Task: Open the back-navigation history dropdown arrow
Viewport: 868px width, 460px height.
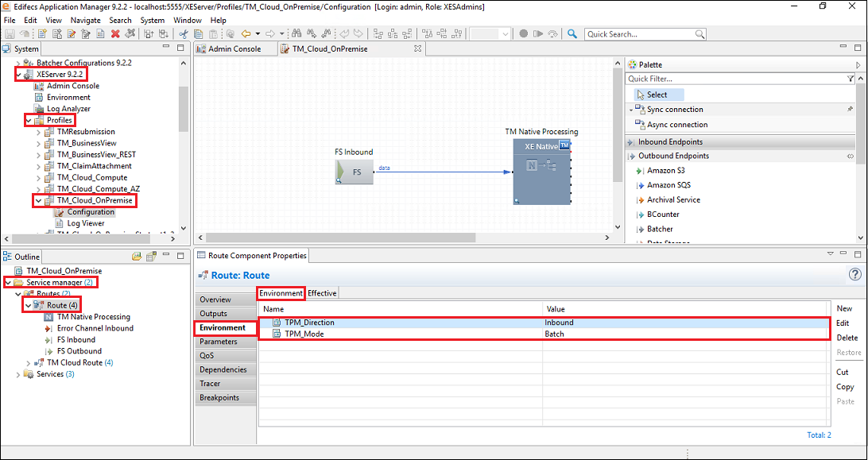Action: [x=257, y=34]
